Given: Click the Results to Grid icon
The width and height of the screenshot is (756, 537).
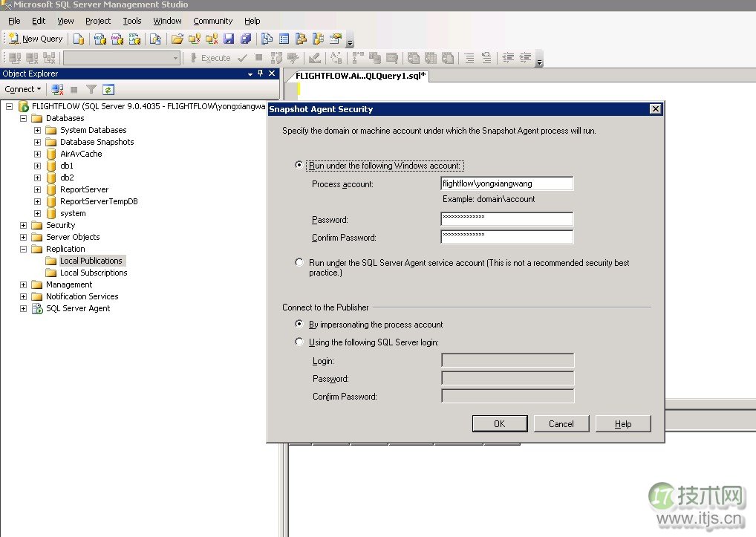Looking at the screenshot, I should [431, 58].
